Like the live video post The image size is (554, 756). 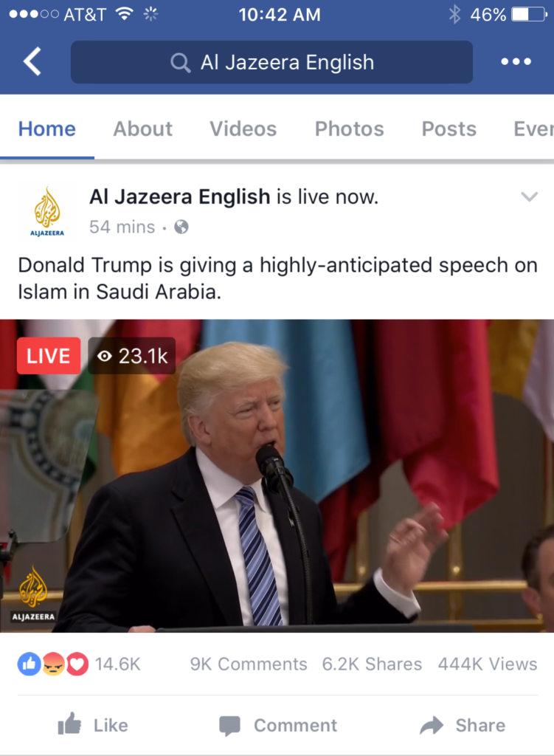pyautogui.click(x=93, y=725)
